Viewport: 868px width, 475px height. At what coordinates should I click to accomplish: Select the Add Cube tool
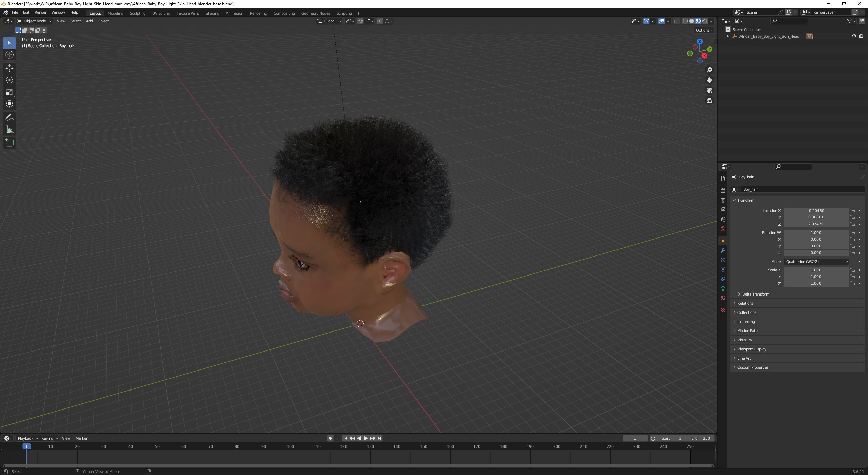[x=9, y=143]
